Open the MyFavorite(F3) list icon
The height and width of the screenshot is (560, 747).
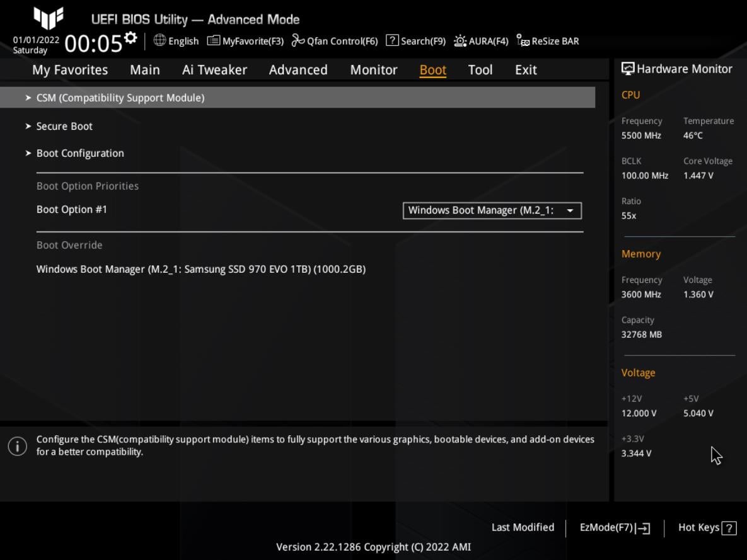point(214,40)
